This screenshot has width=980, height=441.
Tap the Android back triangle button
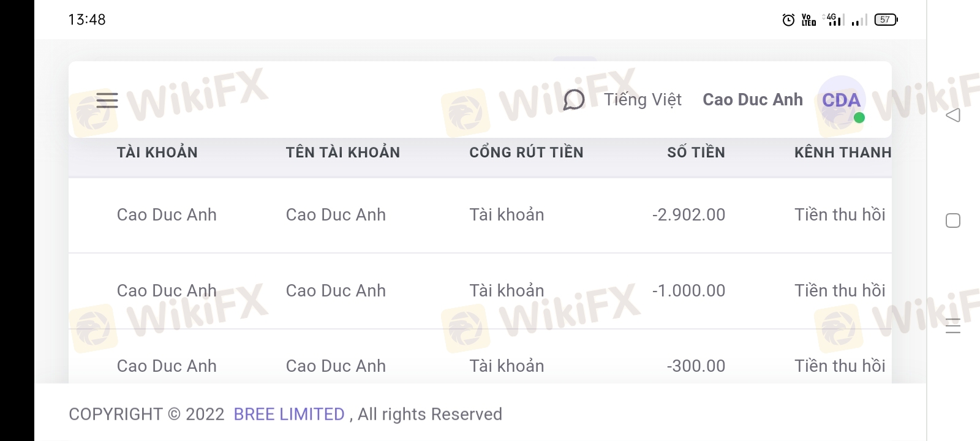click(953, 115)
